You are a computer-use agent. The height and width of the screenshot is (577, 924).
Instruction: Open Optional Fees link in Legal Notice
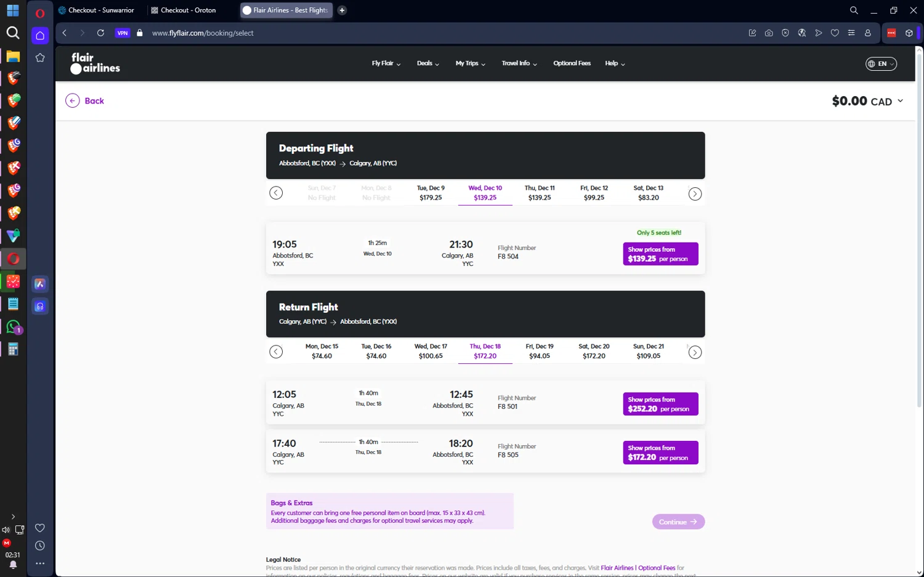click(x=657, y=568)
